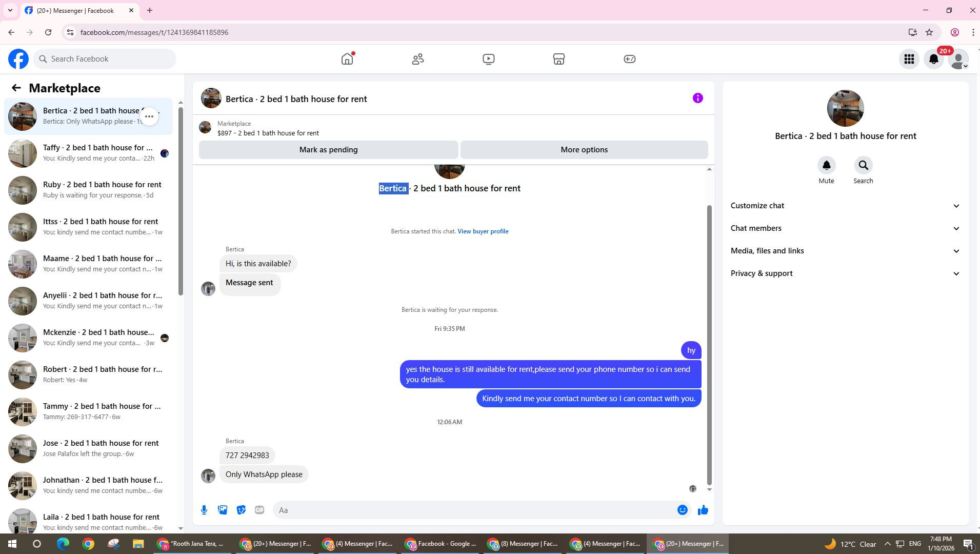The height and width of the screenshot is (554, 980).
Task: Open the Friends icon in top navigation
Action: pyautogui.click(x=418, y=59)
